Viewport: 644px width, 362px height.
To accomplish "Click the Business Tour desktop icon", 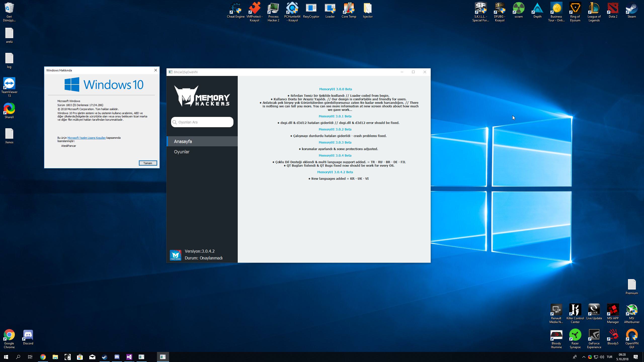I will [556, 12].
